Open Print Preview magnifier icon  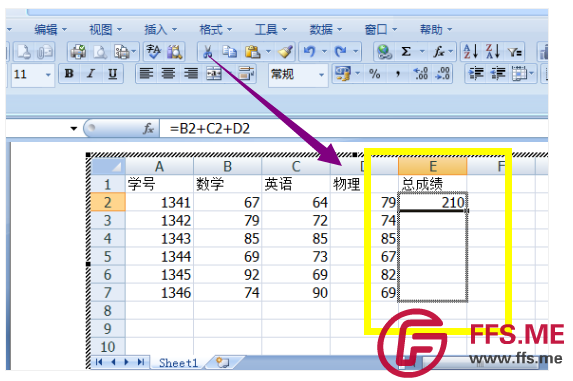pyautogui.click(x=100, y=52)
